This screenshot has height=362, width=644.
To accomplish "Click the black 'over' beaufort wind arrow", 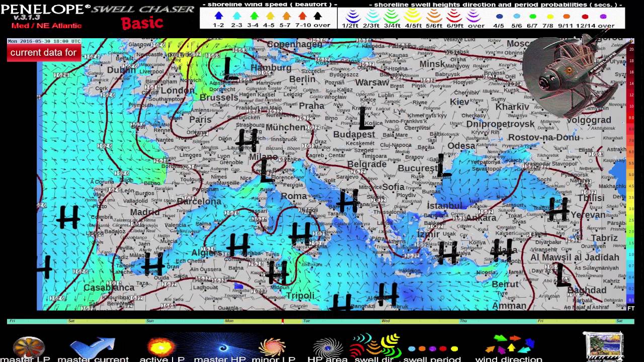I will 318,16.
